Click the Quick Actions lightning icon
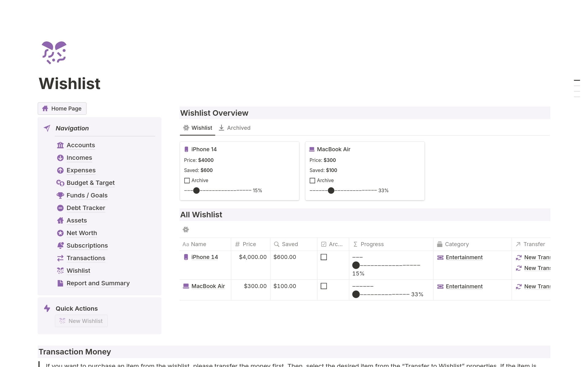This screenshot has width=588, height=367. (47, 308)
